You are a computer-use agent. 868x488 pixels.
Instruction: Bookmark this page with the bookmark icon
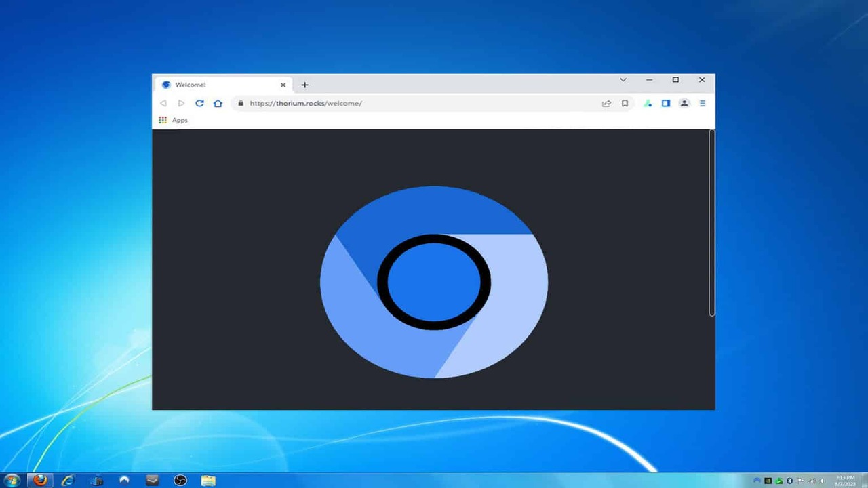coord(625,104)
